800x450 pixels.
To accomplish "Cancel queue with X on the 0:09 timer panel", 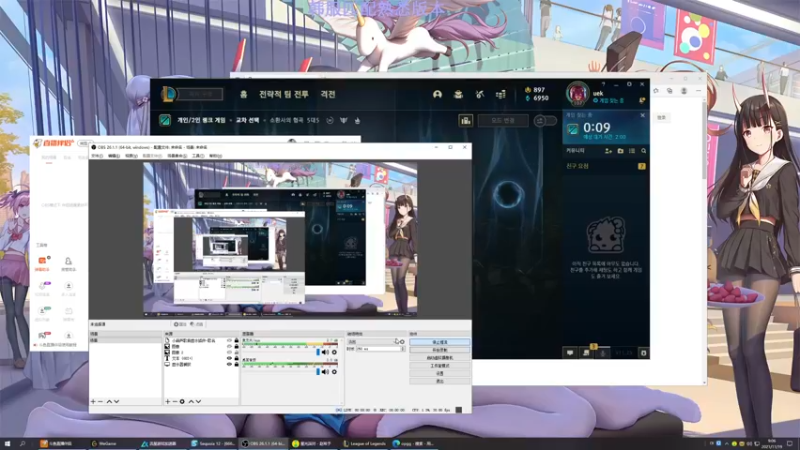I will 642,115.
